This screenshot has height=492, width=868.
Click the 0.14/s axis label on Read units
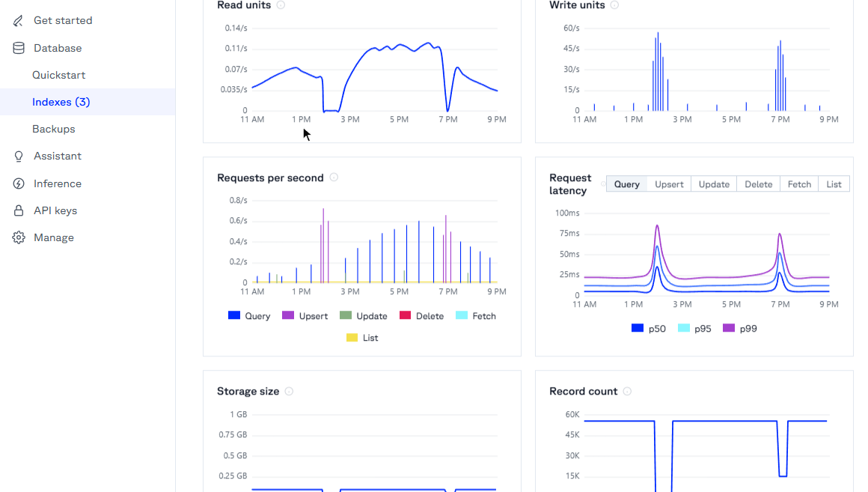236,28
